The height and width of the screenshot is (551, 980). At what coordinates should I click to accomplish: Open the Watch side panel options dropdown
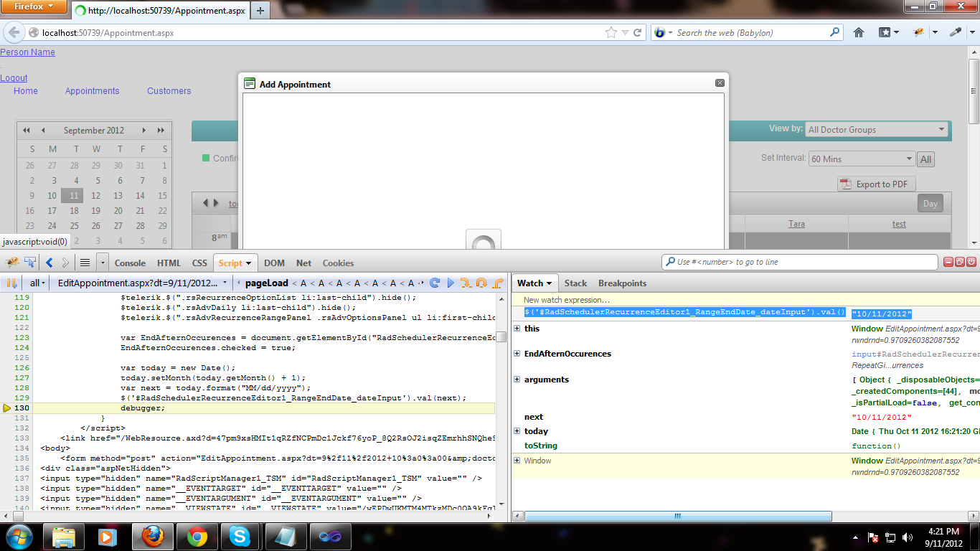[549, 283]
